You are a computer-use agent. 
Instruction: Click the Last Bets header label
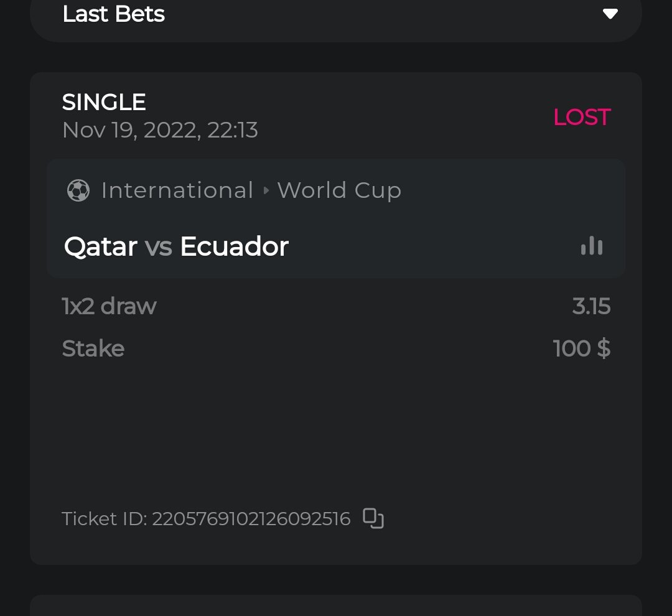click(113, 14)
